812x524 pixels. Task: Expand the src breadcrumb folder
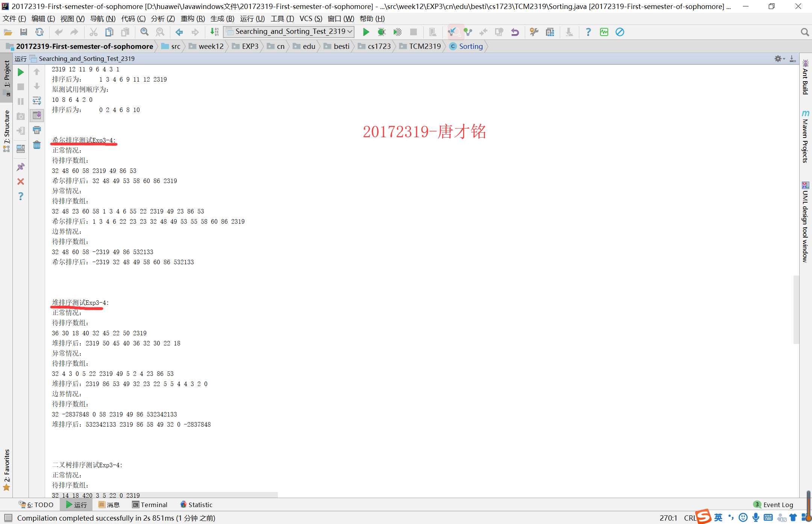pos(171,46)
